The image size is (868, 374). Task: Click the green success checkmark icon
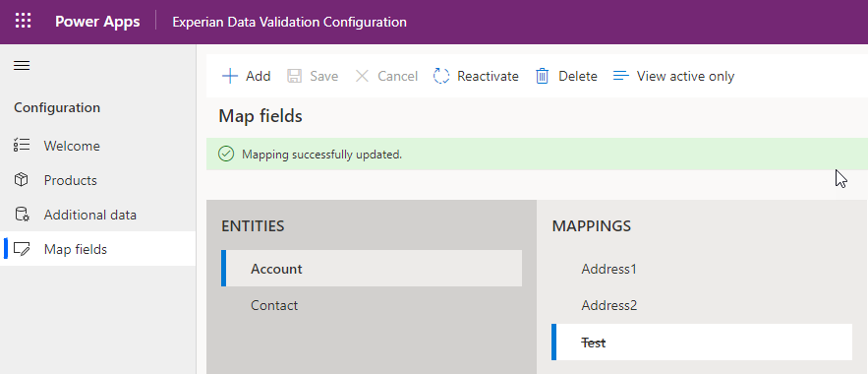click(x=226, y=155)
